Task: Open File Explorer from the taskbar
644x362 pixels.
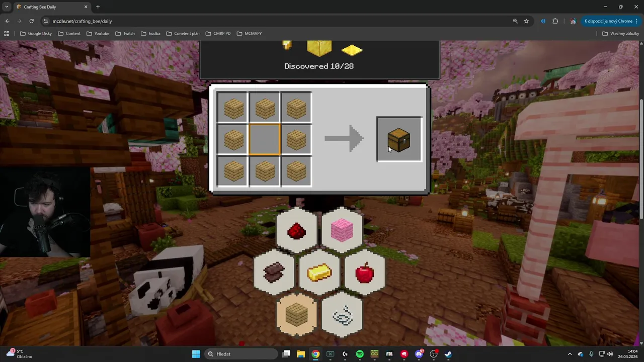Action: [x=301, y=354]
